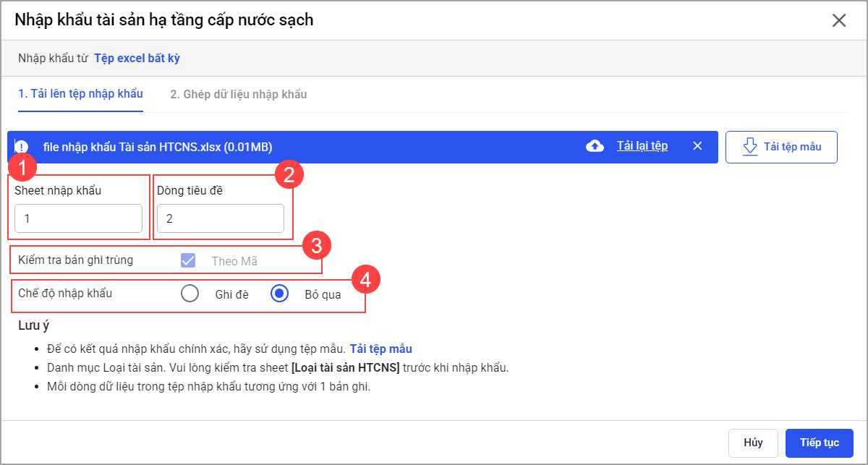Click the warning icon beside the file name
Image resolution: width=868 pixels, height=465 pixels.
[x=21, y=146]
